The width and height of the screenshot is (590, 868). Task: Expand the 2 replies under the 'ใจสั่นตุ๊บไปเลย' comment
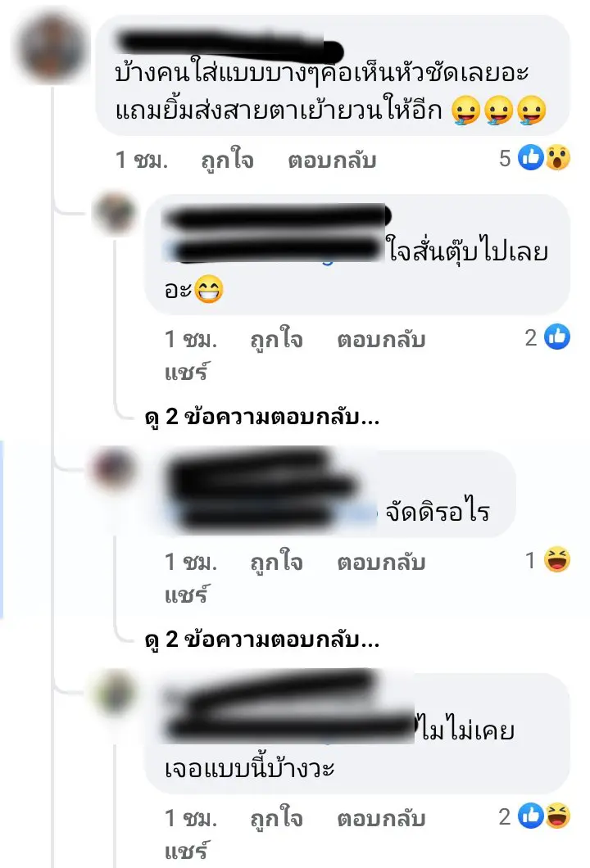pyautogui.click(x=262, y=417)
